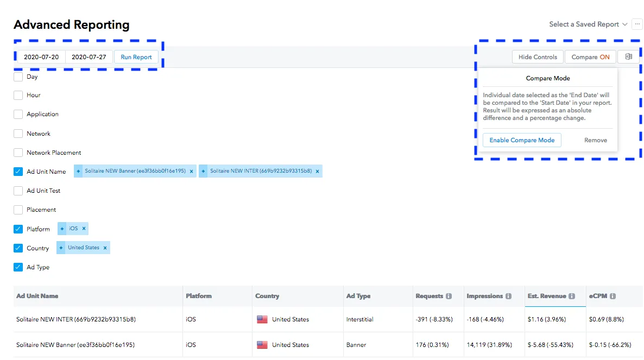The width and height of the screenshot is (644, 360).
Task: Uncheck the Ad Type checkbox
Action: pyautogui.click(x=18, y=267)
